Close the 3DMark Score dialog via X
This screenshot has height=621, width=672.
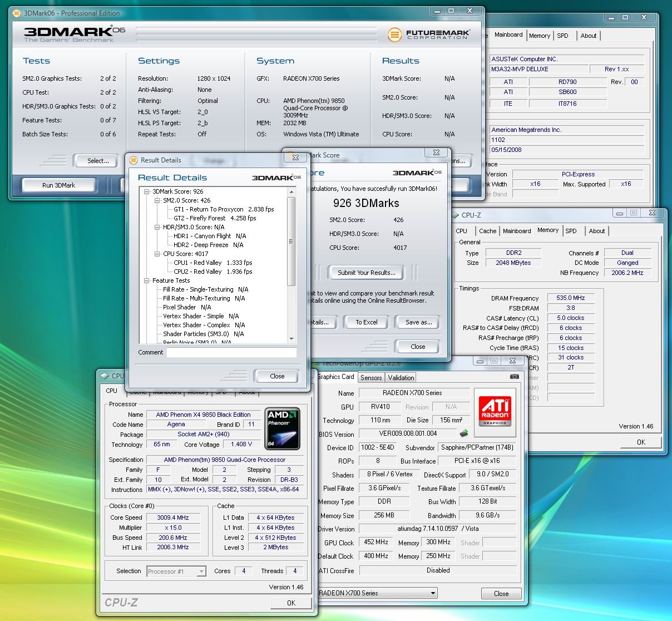436,152
